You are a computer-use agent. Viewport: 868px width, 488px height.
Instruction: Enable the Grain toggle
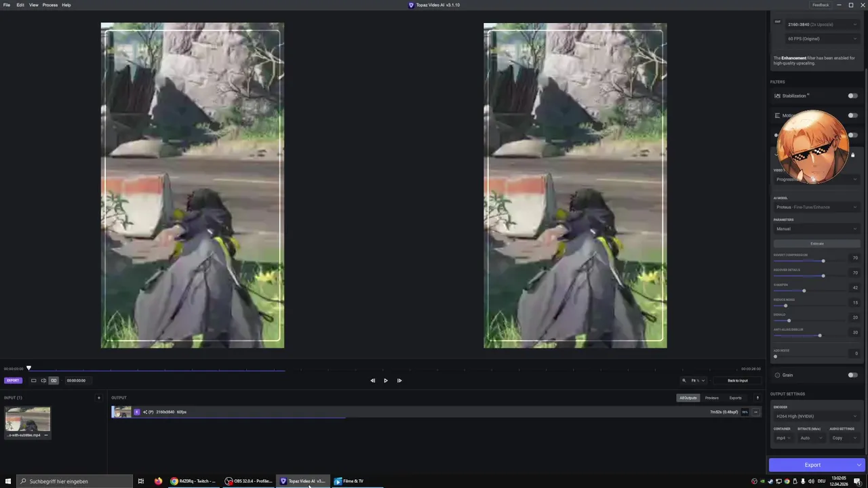tap(852, 375)
